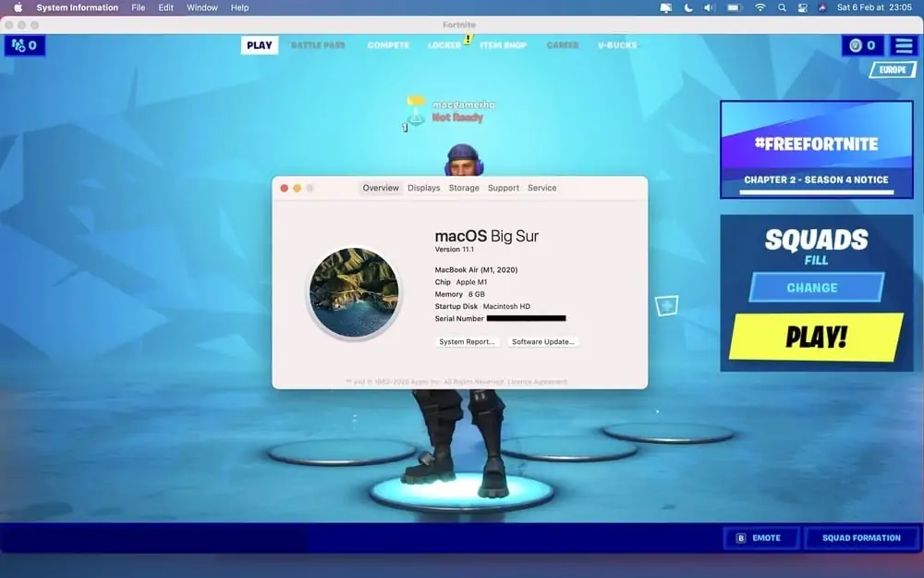Open Spotlight search icon
The height and width of the screenshot is (578, 924).
pos(782,7)
